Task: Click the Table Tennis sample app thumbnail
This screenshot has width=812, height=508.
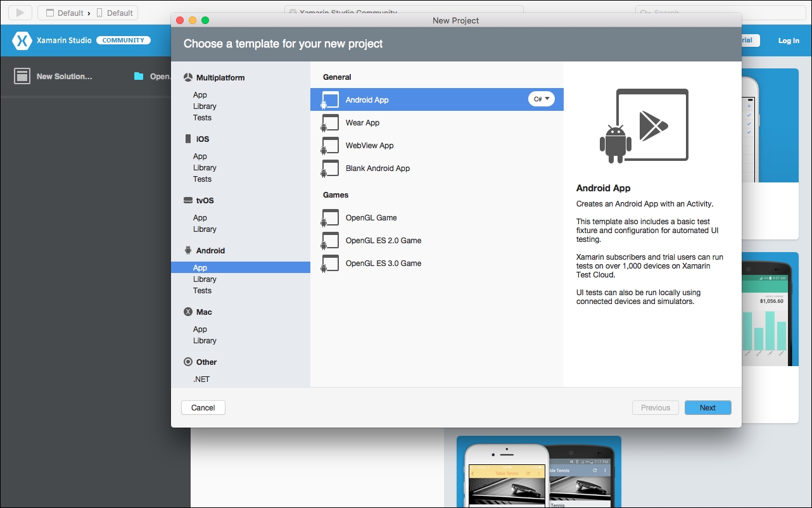Action: (x=539, y=471)
